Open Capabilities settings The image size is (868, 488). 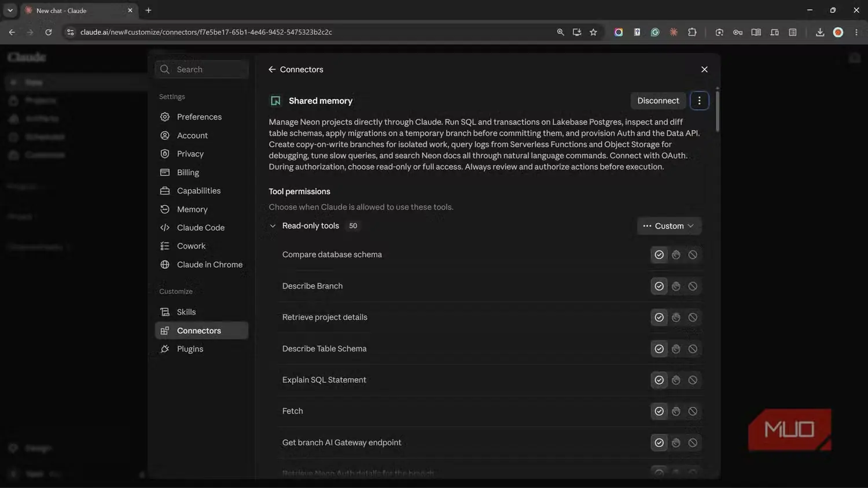tap(201, 191)
